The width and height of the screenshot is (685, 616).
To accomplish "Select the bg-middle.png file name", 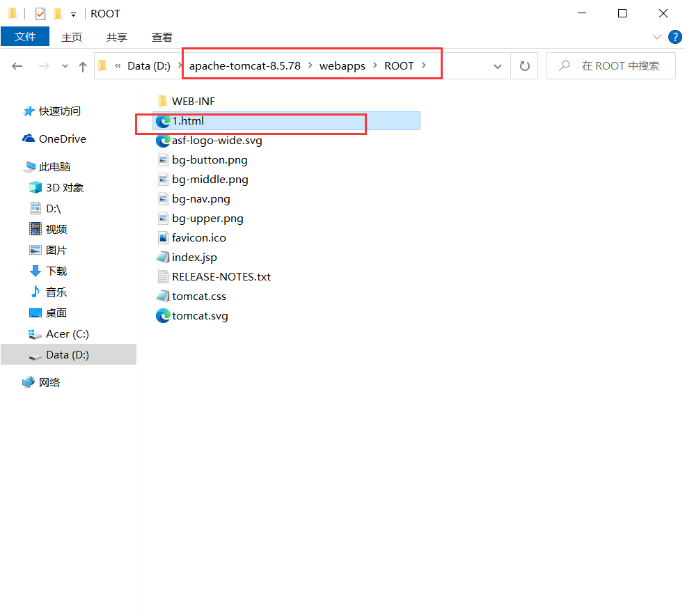I will (210, 180).
